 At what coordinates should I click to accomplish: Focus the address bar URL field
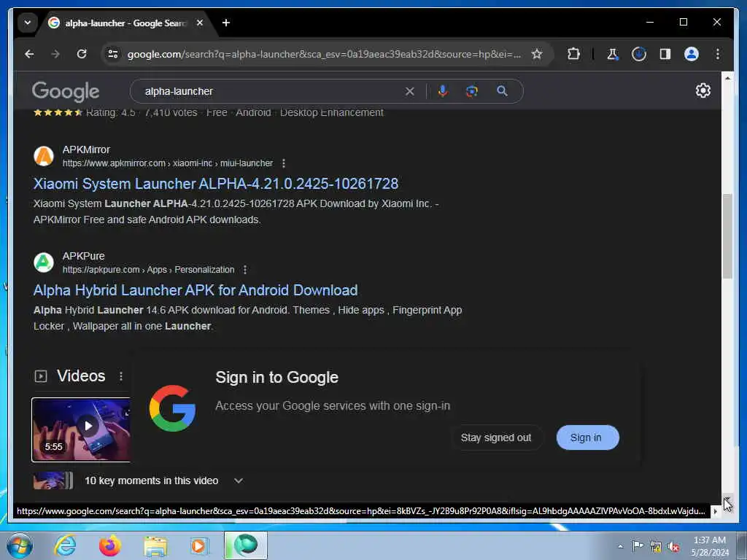pyautogui.click(x=324, y=54)
